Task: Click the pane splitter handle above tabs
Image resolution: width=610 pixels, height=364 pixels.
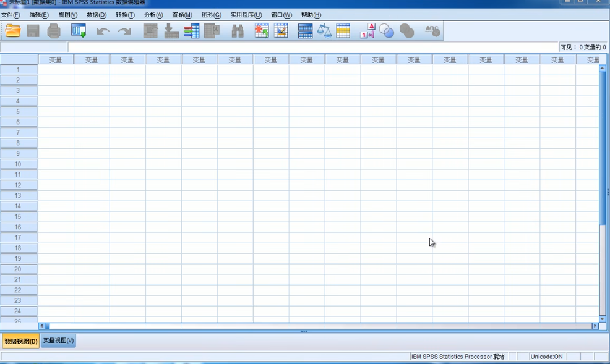Action: 304,332
